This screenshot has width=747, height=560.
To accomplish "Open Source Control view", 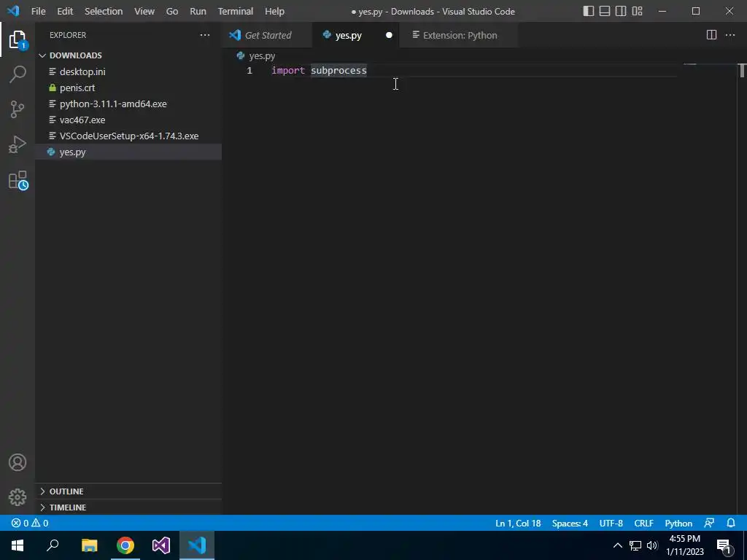I will click(x=18, y=109).
